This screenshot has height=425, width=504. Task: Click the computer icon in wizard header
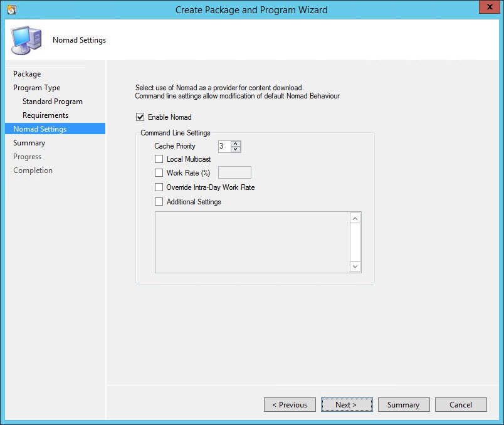[24, 40]
